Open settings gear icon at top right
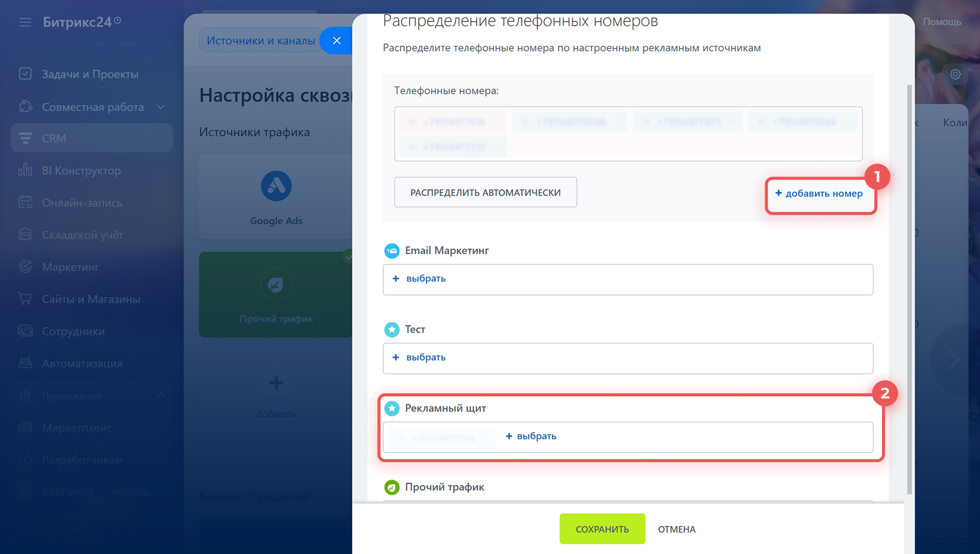Screen dimensions: 980x554 (955, 74)
